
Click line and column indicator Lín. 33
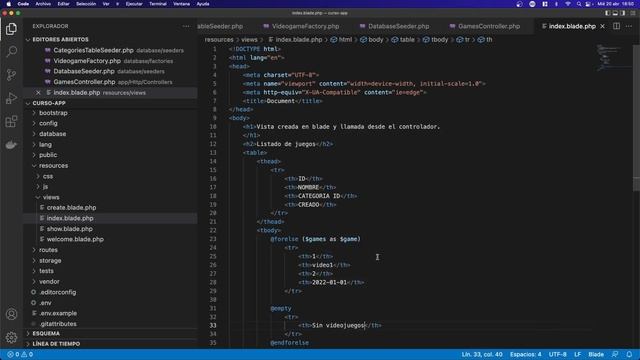click(482, 354)
